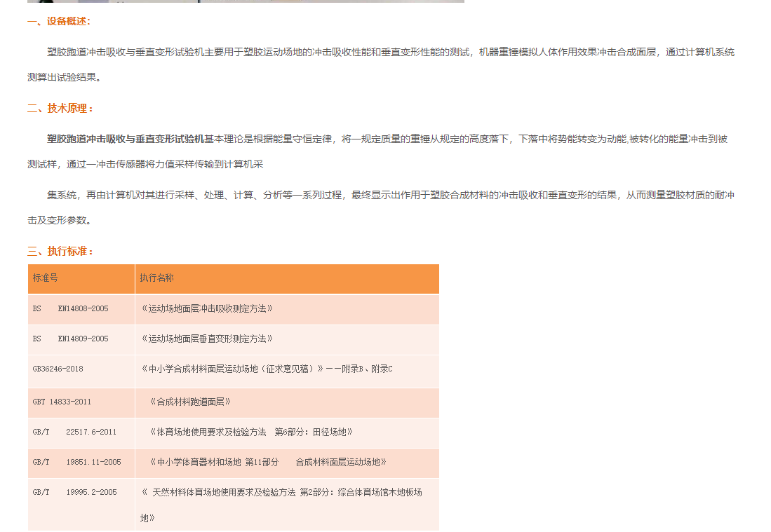Viewport: 771px width, 532px height.
Task: Click the 第11部分 合成材料面层运动场地 entry
Action: coord(268,463)
